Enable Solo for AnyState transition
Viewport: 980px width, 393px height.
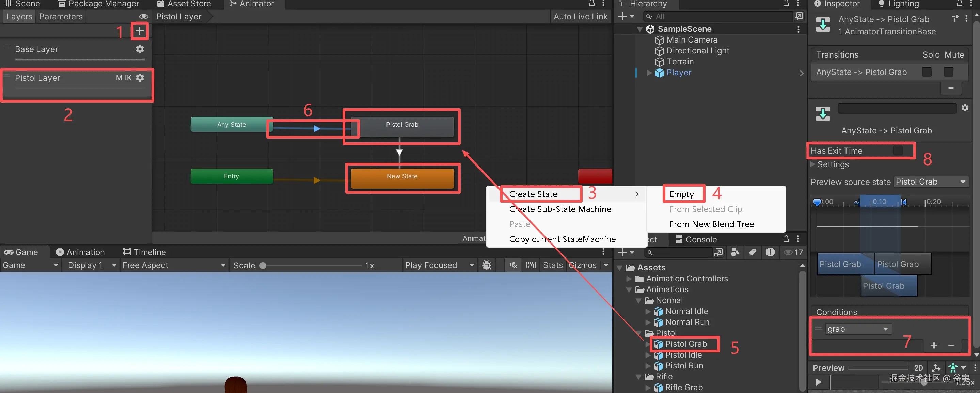[x=927, y=72]
